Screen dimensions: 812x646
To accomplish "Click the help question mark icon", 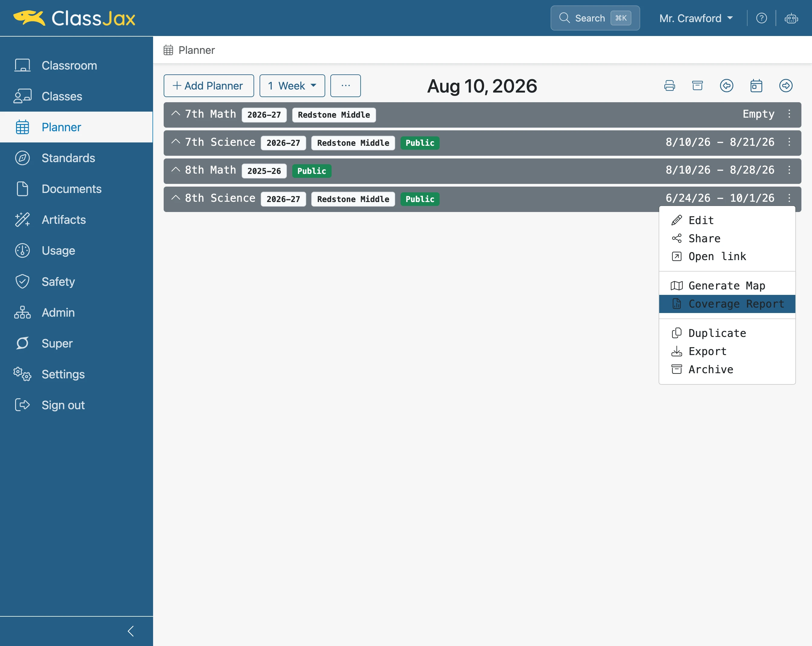I will pyautogui.click(x=761, y=18).
